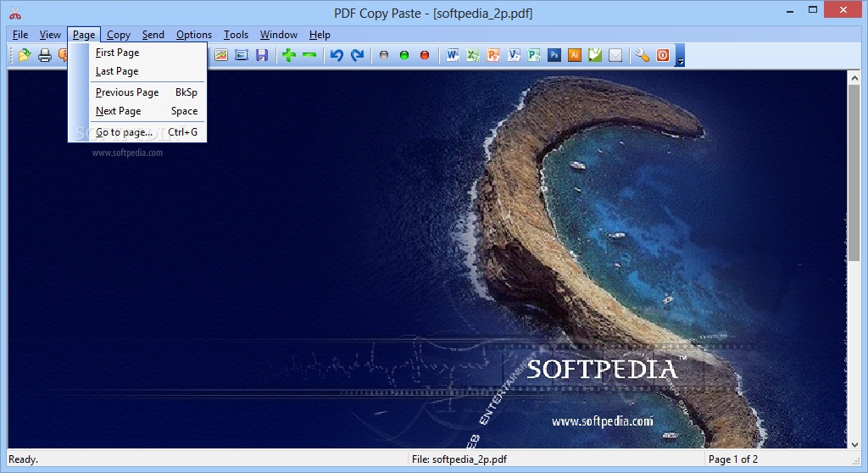The height and width of the screenshot is (473, 868).
Task: Click the green plus zoom-in icon
Action: pos(289,55)
